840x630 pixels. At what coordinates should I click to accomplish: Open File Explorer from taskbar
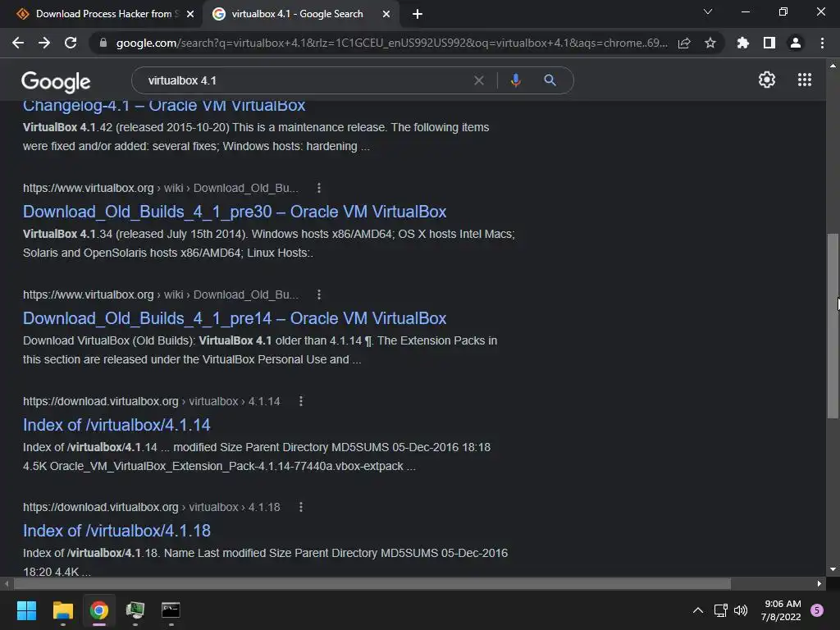[62, 610]
